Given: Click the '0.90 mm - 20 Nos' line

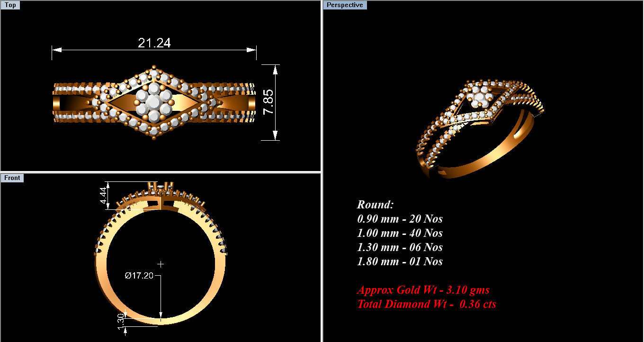Looking at the screenshot, I should click(400, 219).
